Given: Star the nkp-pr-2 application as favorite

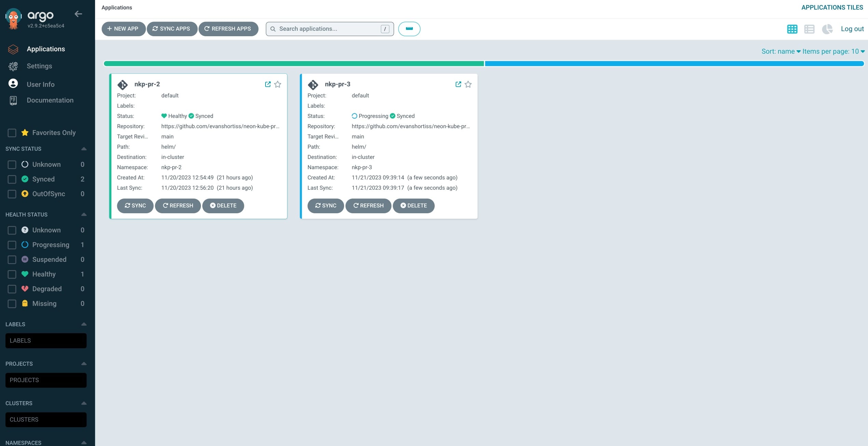Looking at the screenshot, I should tap(277, 84).
